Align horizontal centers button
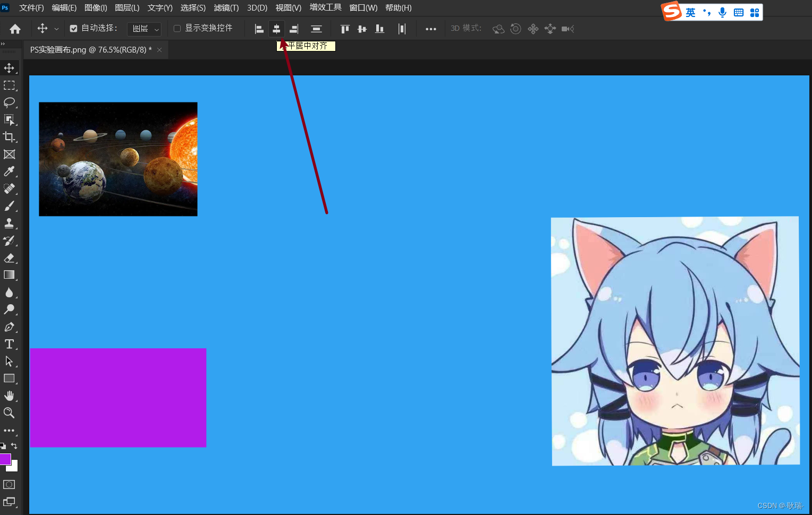Screen dimensions: 812x515 (276, 29)
